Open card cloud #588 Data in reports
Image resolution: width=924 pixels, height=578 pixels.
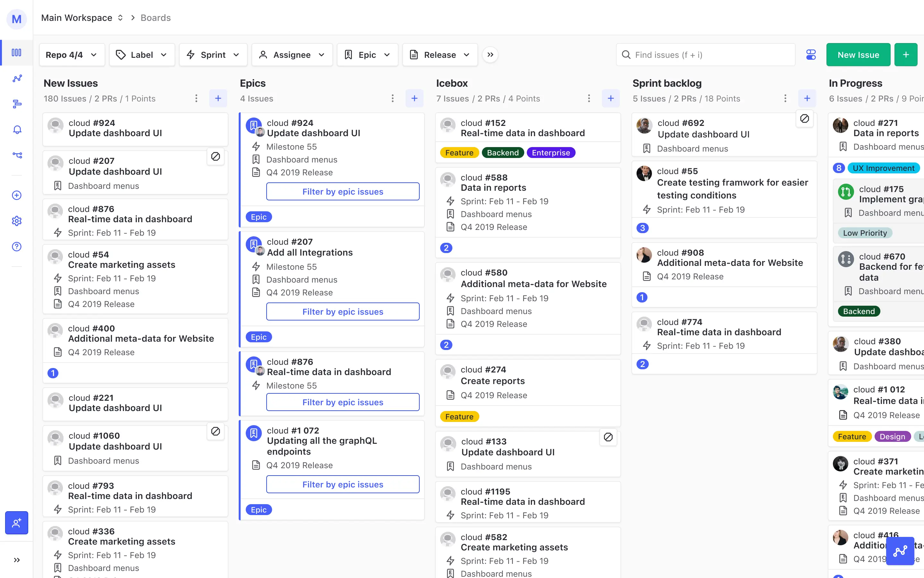point(528,213)
